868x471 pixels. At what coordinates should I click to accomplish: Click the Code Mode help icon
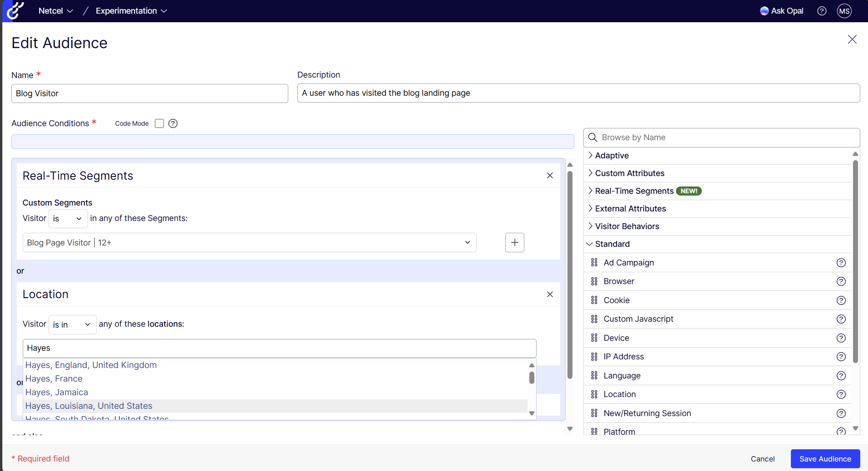(173, 123)
